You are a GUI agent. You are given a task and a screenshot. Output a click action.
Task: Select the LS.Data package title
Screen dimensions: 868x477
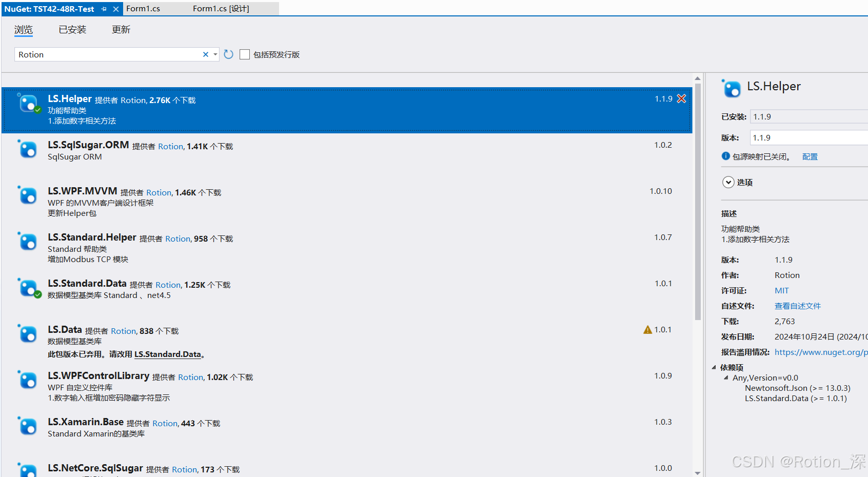65,330
